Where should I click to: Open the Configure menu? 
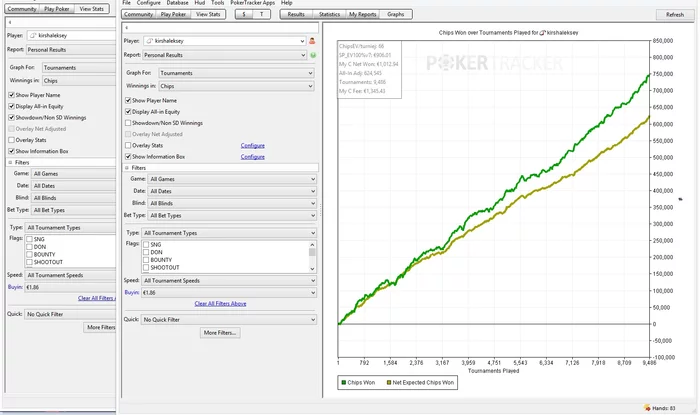[x=148, y=3]
